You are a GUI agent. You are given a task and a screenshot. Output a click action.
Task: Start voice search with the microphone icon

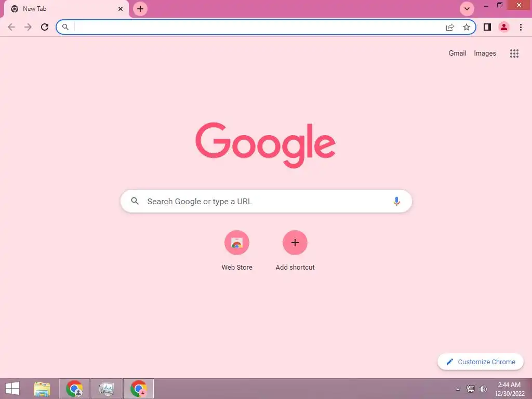396,201
